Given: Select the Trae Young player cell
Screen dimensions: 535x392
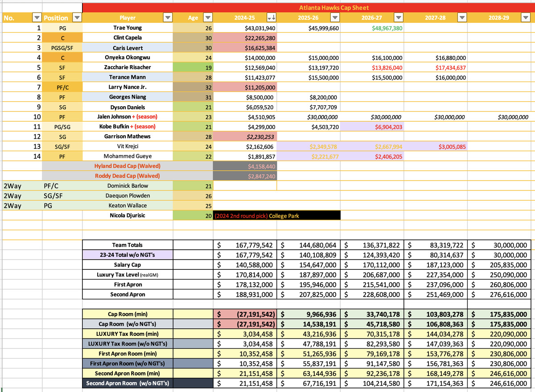Looking at the screenshot, I should [x=128, y=28].
